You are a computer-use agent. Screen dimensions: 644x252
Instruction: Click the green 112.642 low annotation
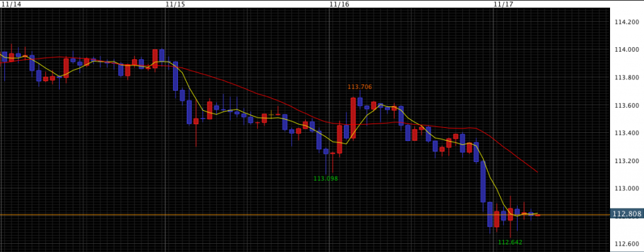[510, 242]
